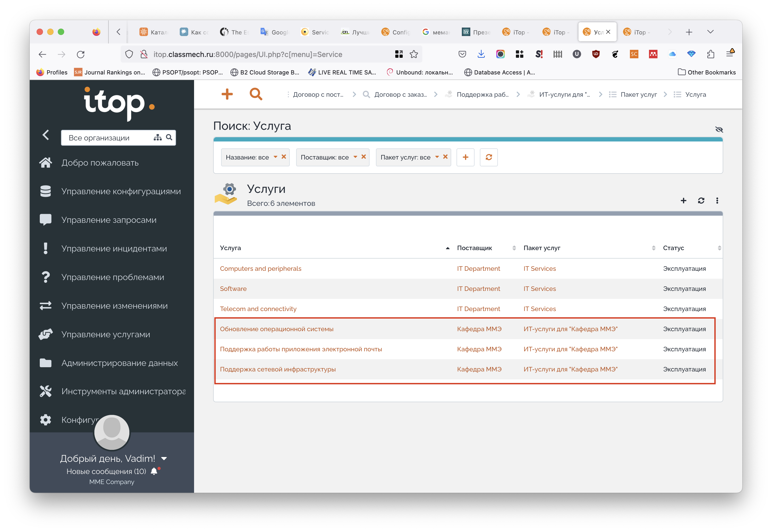This screenshot has width=772, height=532.
Task: Open the Услуги list more-actions menu
Action: point(717,201)
